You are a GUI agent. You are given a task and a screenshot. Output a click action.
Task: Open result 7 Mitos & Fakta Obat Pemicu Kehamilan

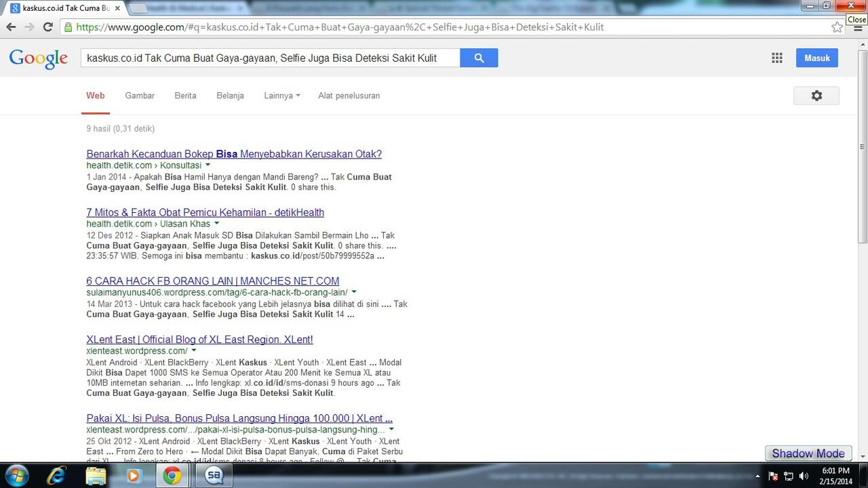(205, 212)
